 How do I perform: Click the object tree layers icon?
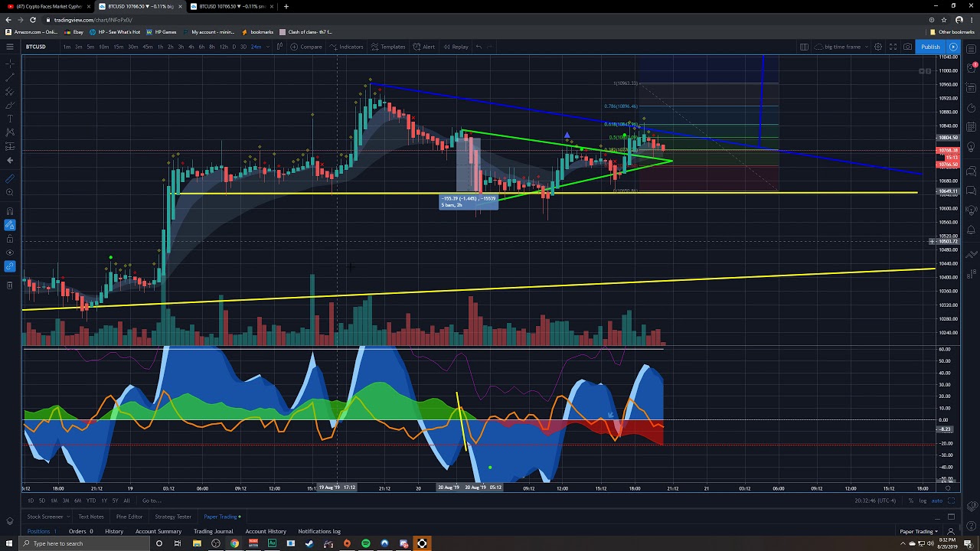pos(972,507)
